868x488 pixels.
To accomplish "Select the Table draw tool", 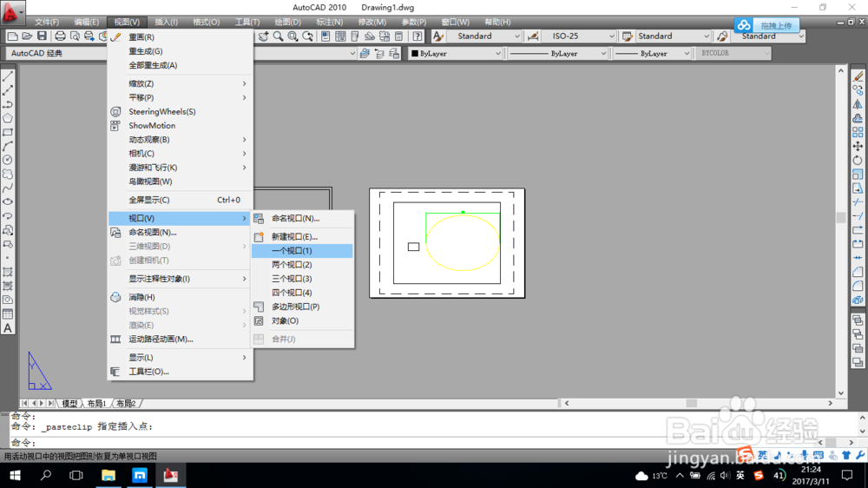I will [8, 314].
